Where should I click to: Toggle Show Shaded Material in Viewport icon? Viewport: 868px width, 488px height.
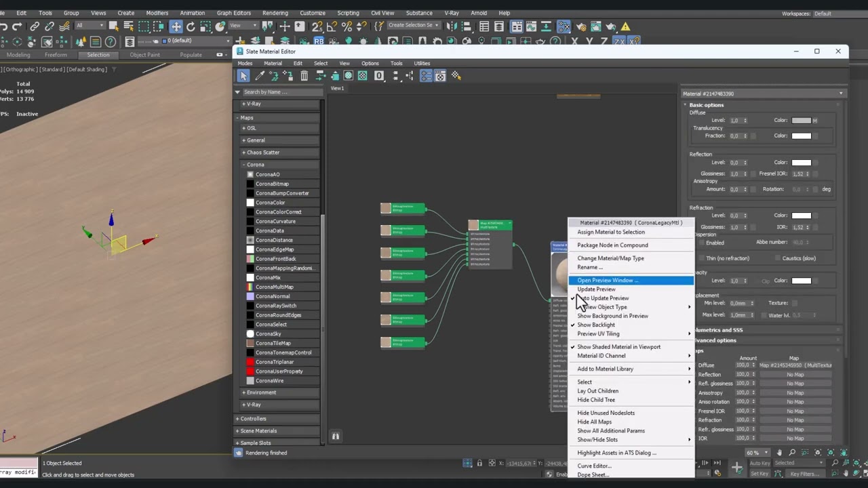coord(348,76)
